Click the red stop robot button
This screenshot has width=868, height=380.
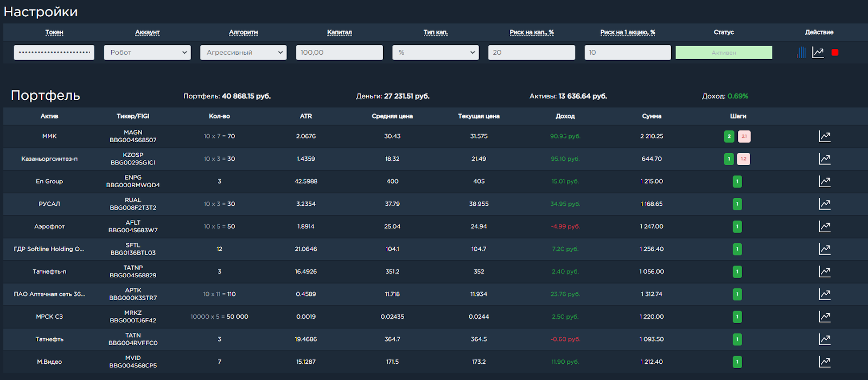pos(835,53)
